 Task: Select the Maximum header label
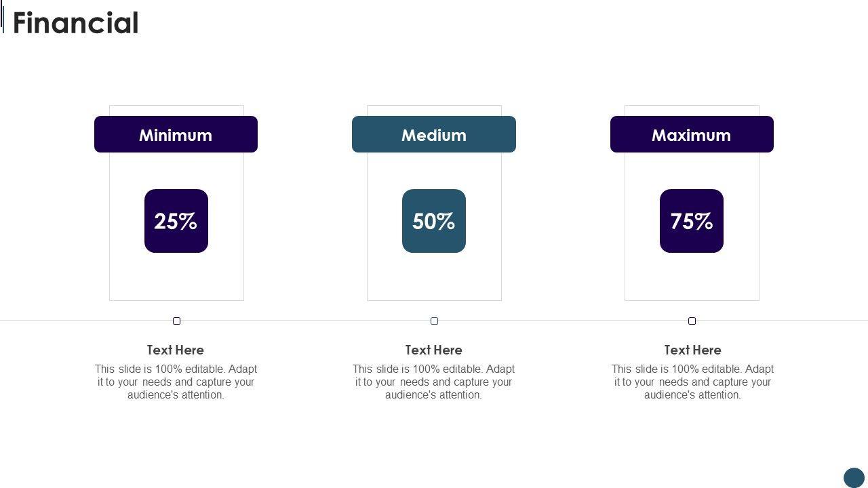pyautogui.click(x=692, y=135)
